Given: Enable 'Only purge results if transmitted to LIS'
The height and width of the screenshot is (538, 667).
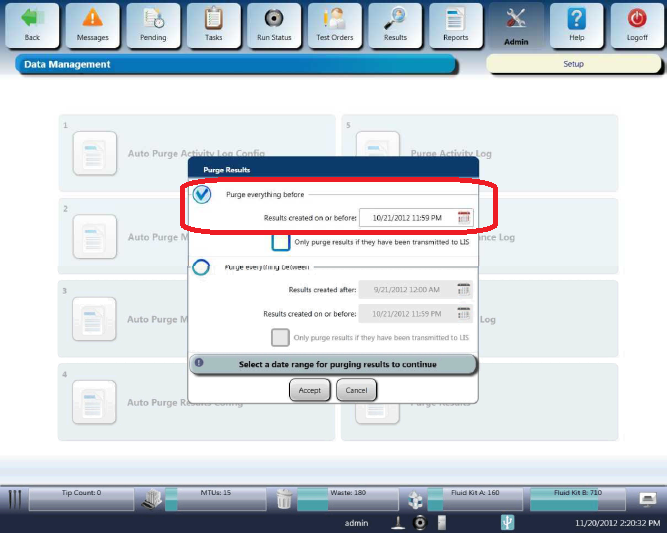Looking at the screenshot, I should [281, 242].
